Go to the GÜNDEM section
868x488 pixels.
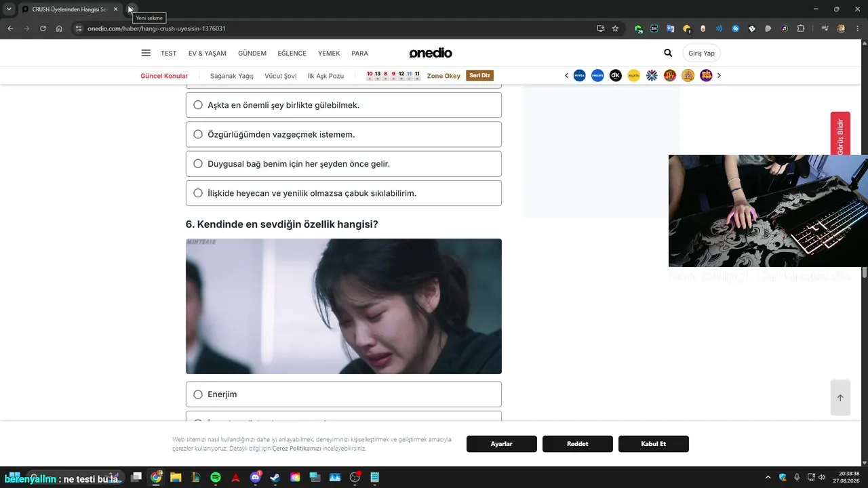(x=252, y=54)
